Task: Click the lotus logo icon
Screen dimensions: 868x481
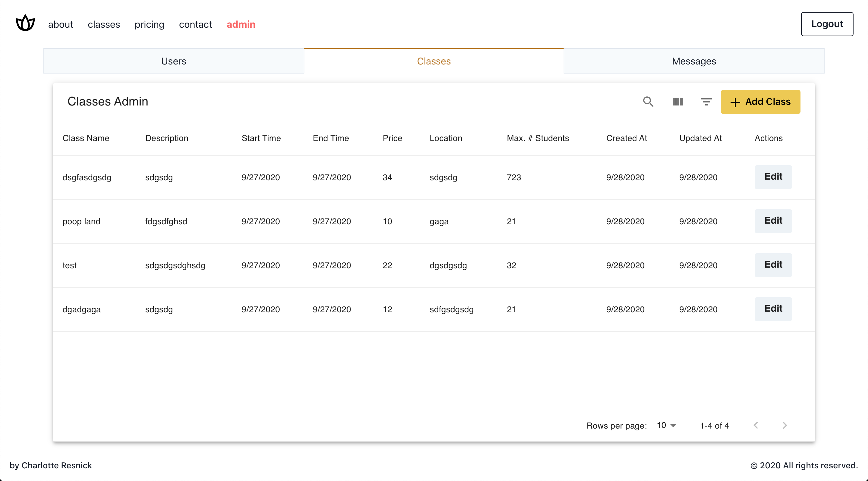Action: [x=25, y=23]
